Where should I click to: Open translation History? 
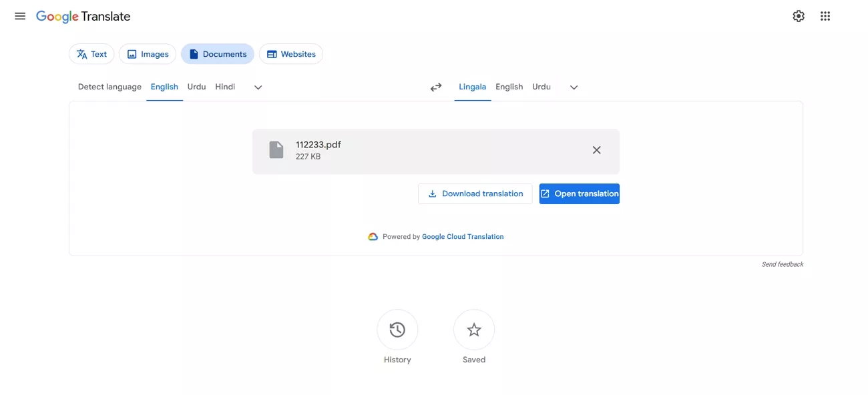click(397, 330)
